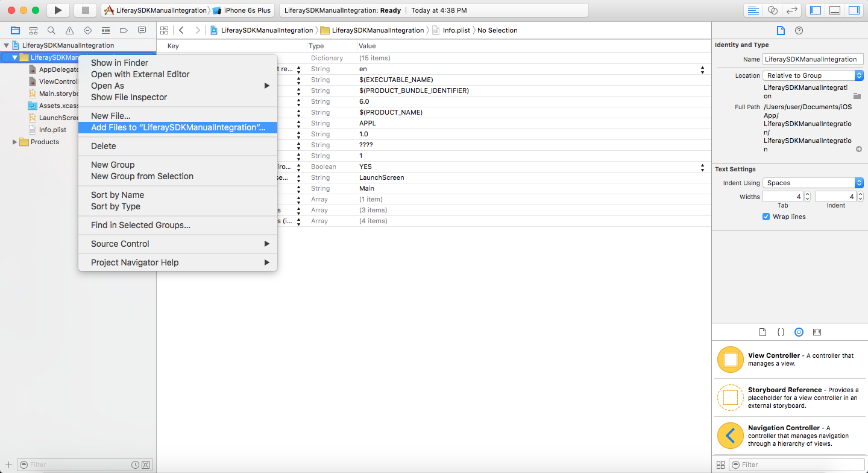The width and height of the screenshot is (868, 473).
Task: Open the Project Navigator Help submenu
Action: [178, 262]
